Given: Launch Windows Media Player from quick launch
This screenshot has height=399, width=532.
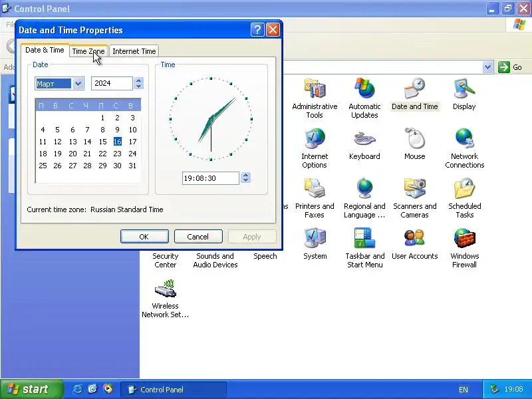Looking at the screenshot, I should pyautogui.click(x=108, y=389).
